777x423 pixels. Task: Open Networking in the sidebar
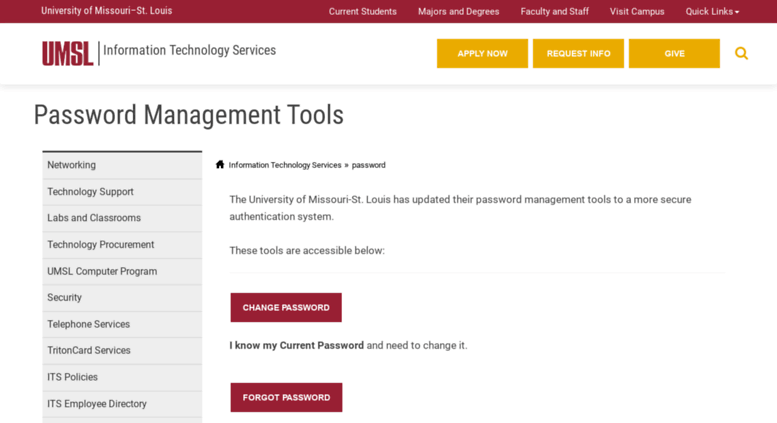pyautogui.click(x=122, y=165)
